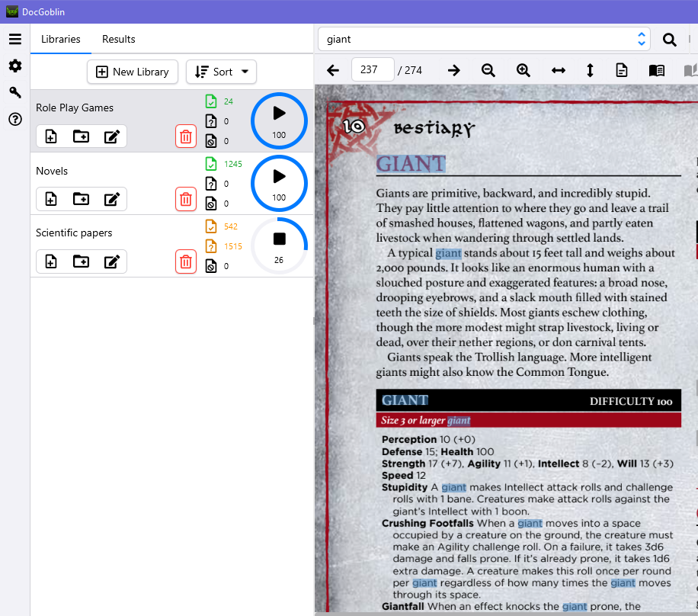Click excluded documents icon in Scientific papers
This screenshot has width=698, height=616.
coord(211,266)
